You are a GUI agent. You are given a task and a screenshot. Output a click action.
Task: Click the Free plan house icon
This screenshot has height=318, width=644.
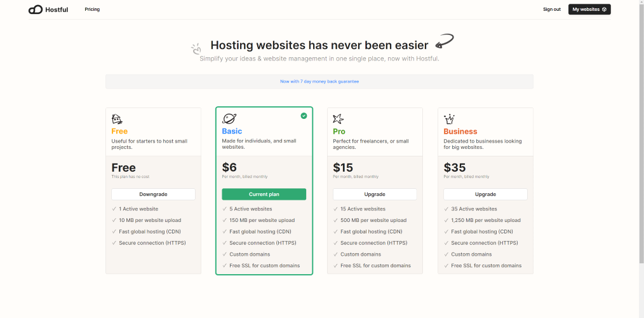click(x=117, y=120)
